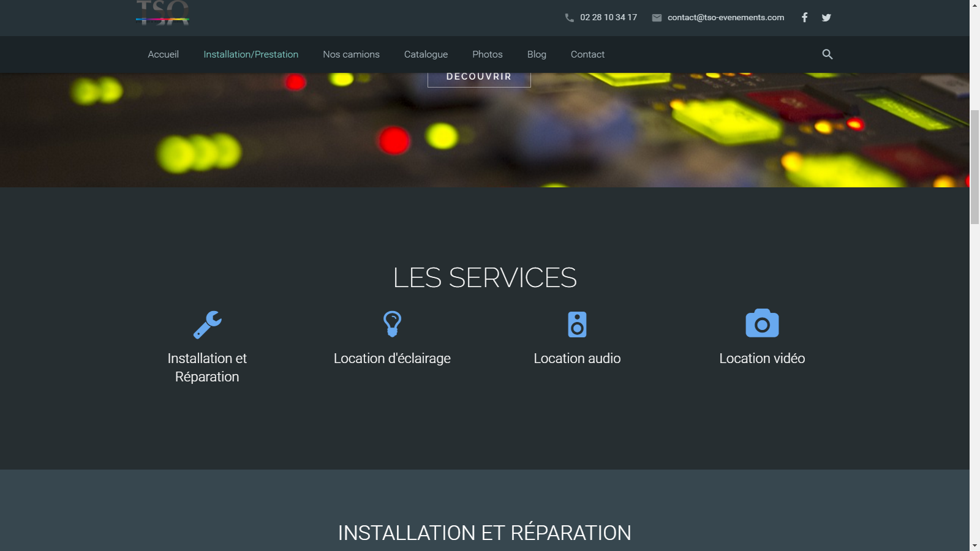This screenshot has width=980, height=551.
Task: Open the Facebook page icon
Action: 804,18
